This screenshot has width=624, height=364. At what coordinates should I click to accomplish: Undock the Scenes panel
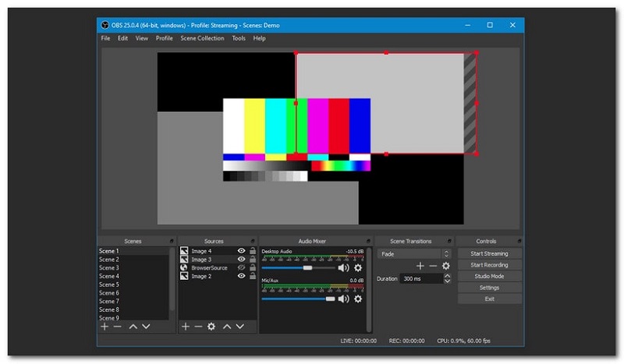coord(172,241)
